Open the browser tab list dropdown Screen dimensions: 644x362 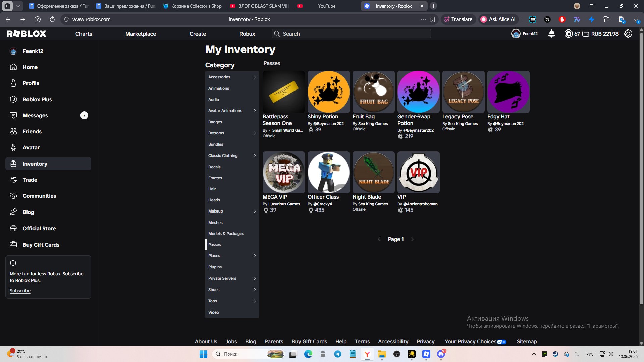[18, 6]
